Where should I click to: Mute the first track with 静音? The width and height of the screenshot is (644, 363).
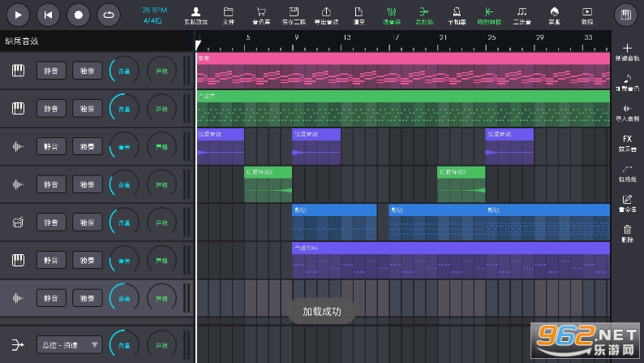point(51,71)
